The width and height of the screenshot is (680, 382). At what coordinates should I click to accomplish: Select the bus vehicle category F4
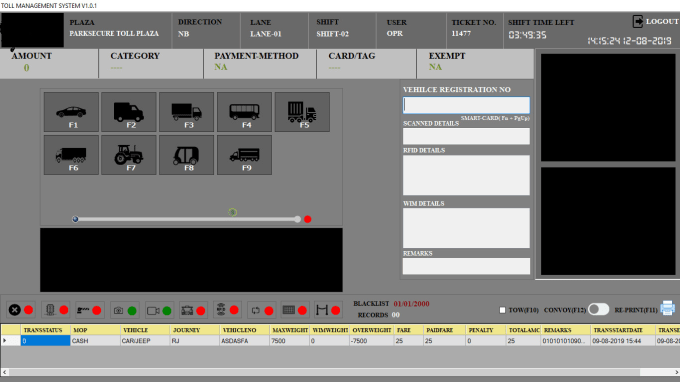[245, 112]
